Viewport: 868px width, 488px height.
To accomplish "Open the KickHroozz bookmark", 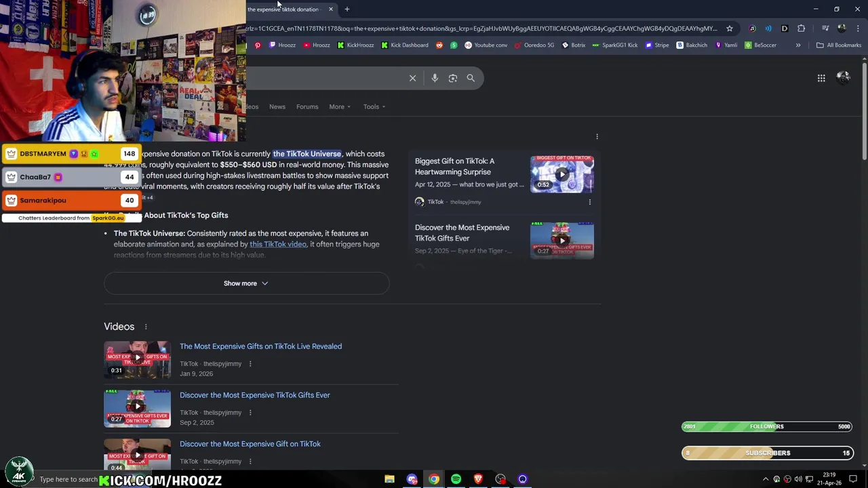I will point(355,45).
